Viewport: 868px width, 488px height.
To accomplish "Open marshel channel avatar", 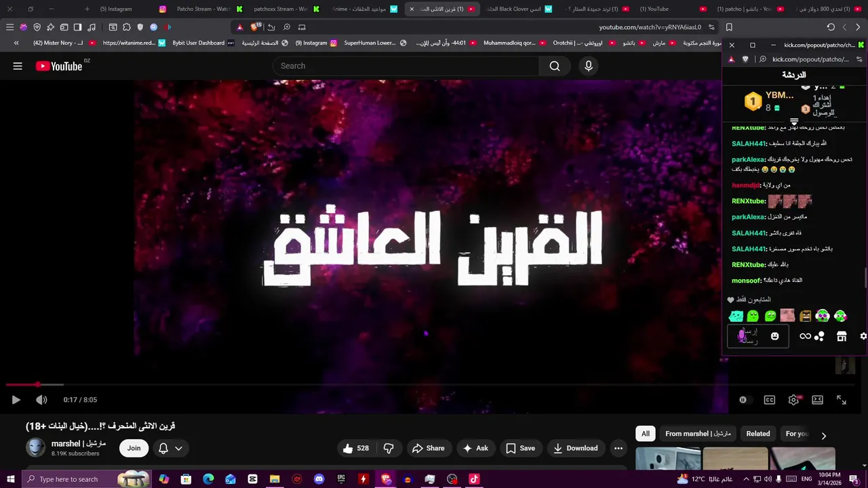I will (35, 448).
